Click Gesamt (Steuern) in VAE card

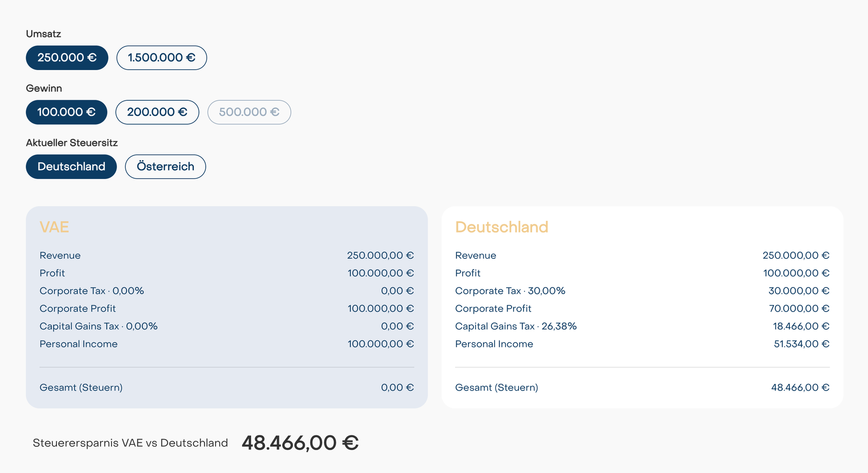point(81,387)
